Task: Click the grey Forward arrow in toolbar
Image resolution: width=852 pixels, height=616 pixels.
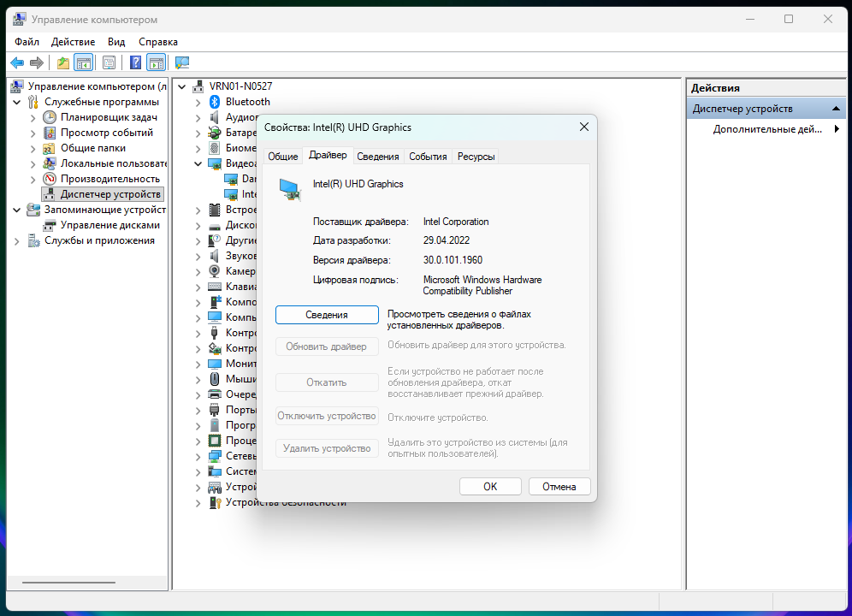Action: pos(37,63)
